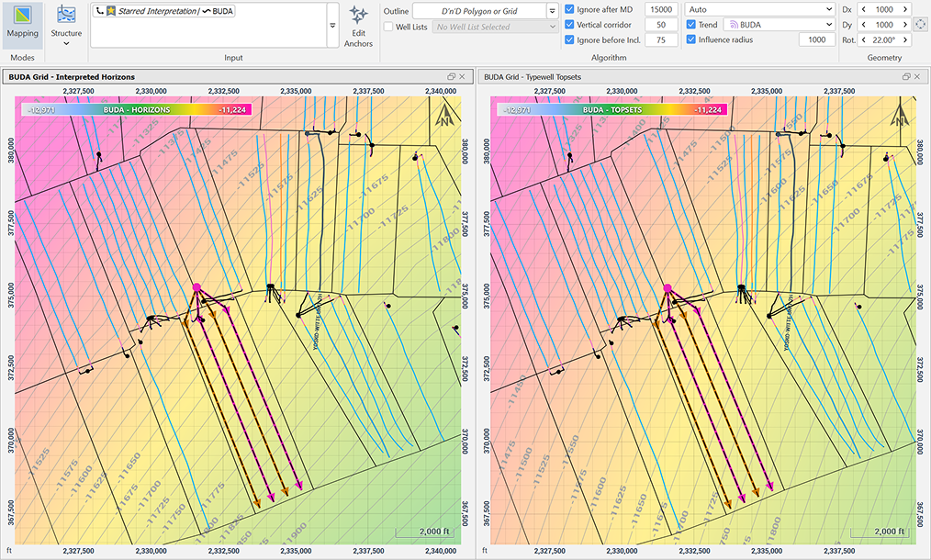This screenshot has height=560, width=931.
Task: Edit the Ignore after MD value 15000
Action: [x=661, y=9]
